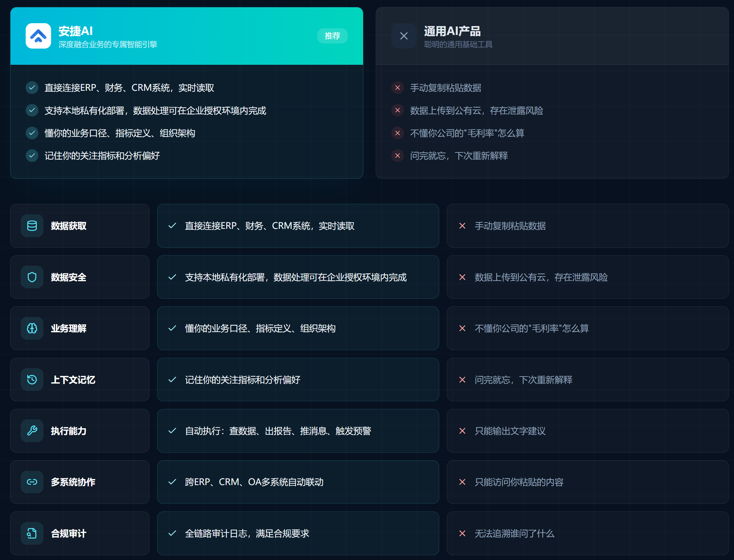Viewport: 734px width, 560px height.
Task: Click the checkmark beside 全链路审计日志
Action: pos(172,533)
